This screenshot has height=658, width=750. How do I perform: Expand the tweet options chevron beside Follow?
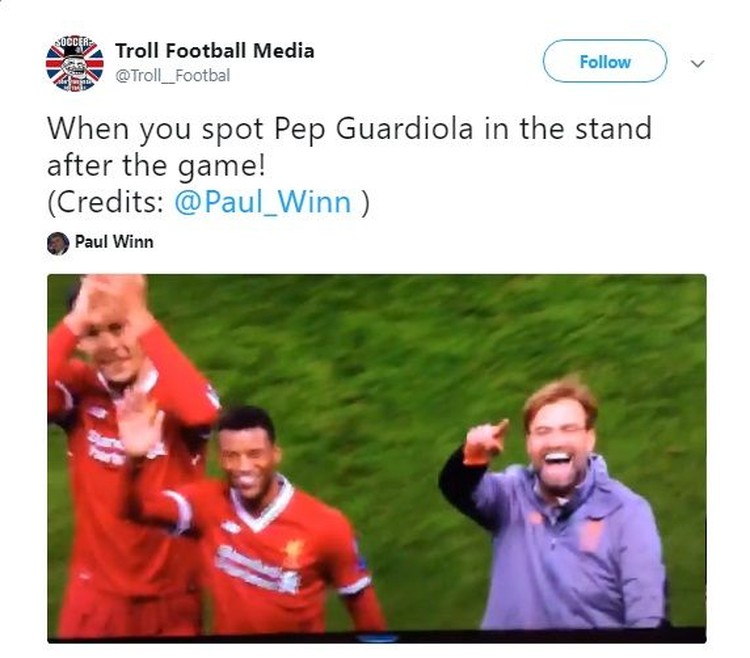pos(698,64)
